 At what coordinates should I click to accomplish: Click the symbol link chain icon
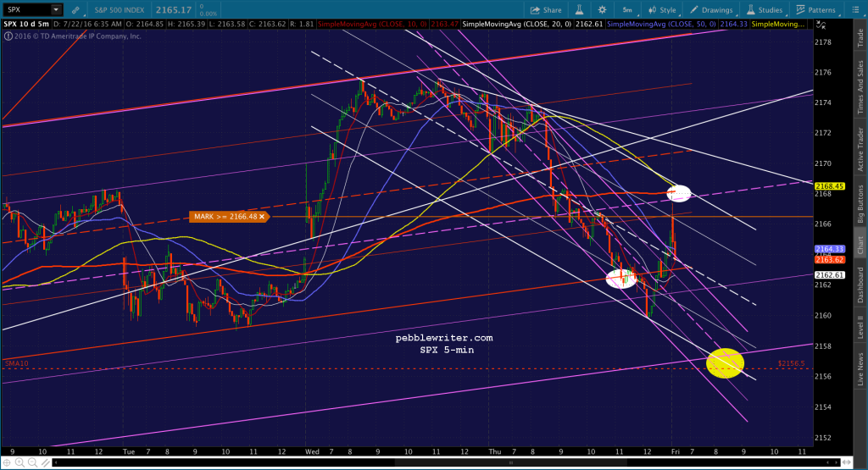(x=75, y=10)
